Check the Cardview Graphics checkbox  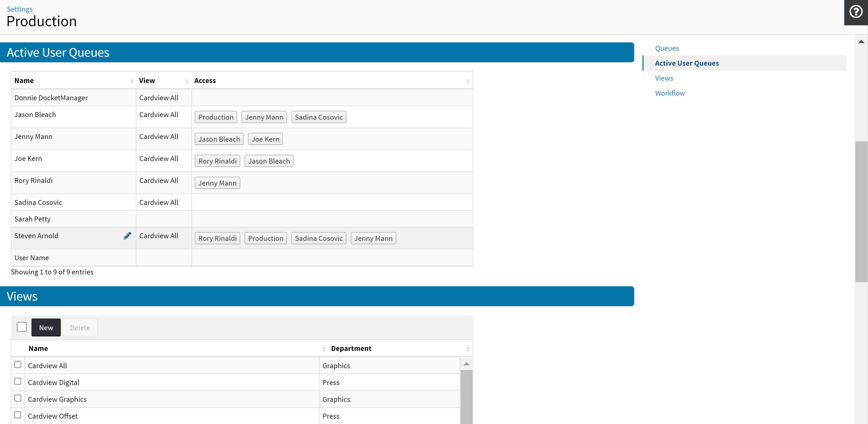click(18, 398)
